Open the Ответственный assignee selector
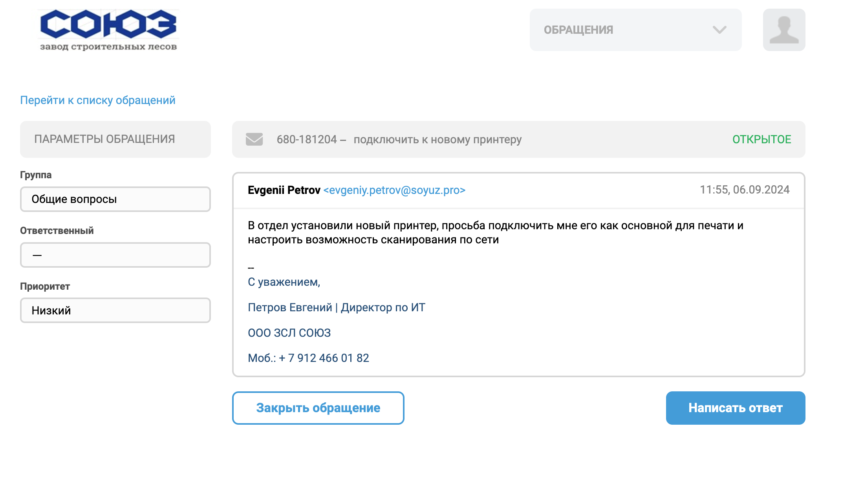 coord(115,255)
